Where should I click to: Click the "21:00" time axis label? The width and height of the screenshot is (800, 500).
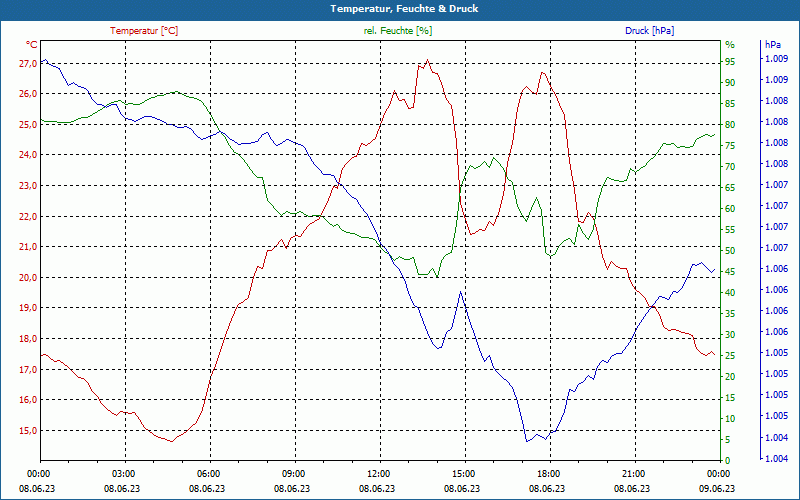coord(633,473)
